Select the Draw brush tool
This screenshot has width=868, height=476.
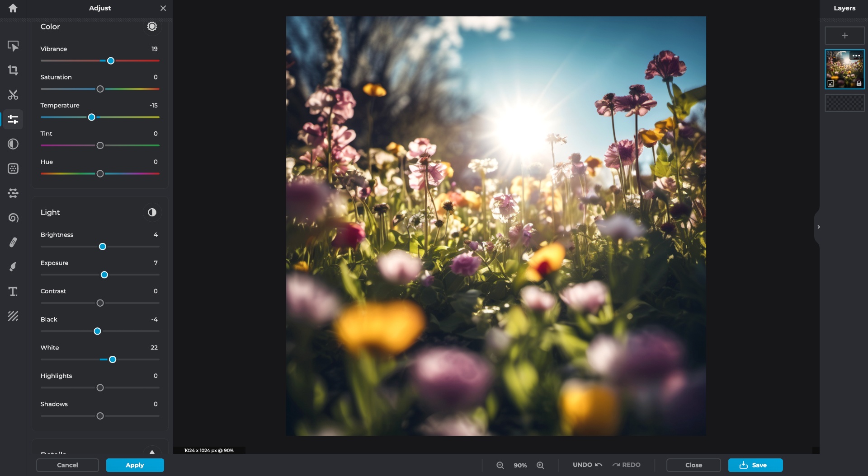[13, 267]
